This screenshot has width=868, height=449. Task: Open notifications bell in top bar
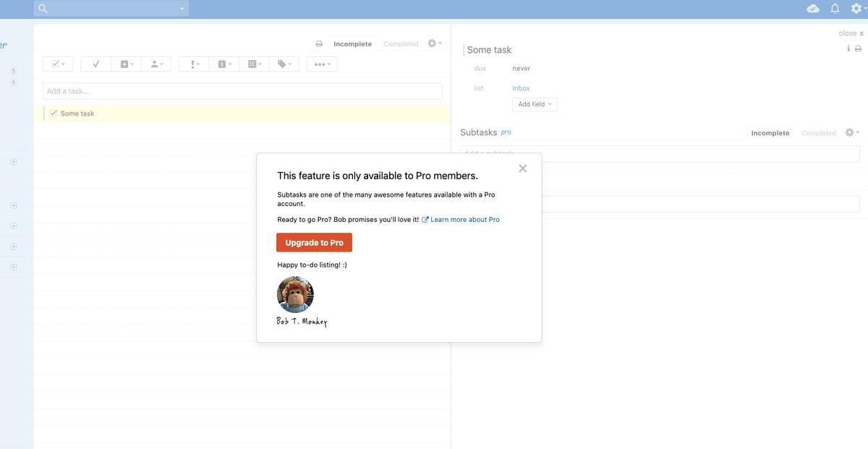[835, 9]
